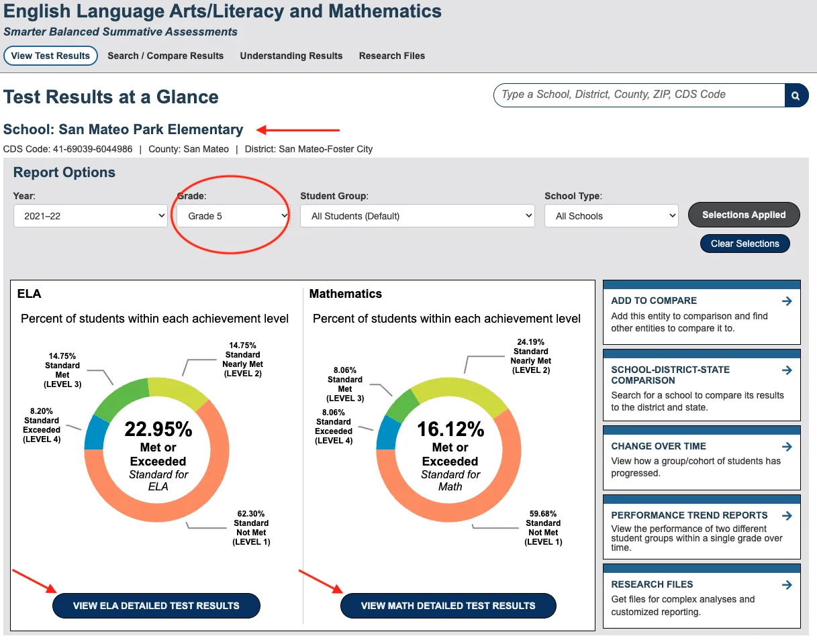Screen dimensions: 817x644
Task: Expand the School Type dropdown
Action: coord(611,216)
